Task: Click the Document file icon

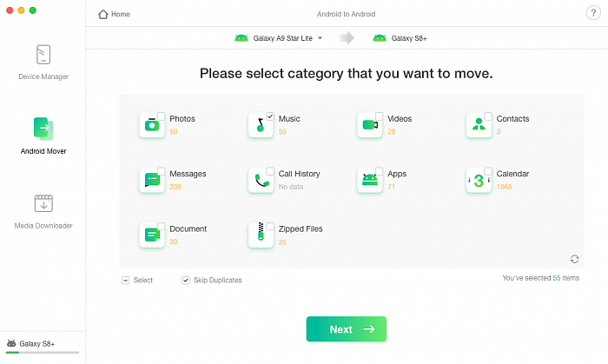Action: pos(152,235)
